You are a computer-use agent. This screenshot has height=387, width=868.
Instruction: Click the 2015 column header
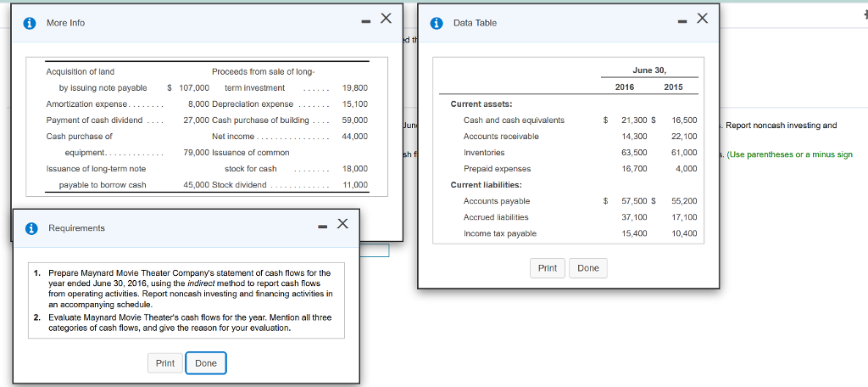[673, 87]
